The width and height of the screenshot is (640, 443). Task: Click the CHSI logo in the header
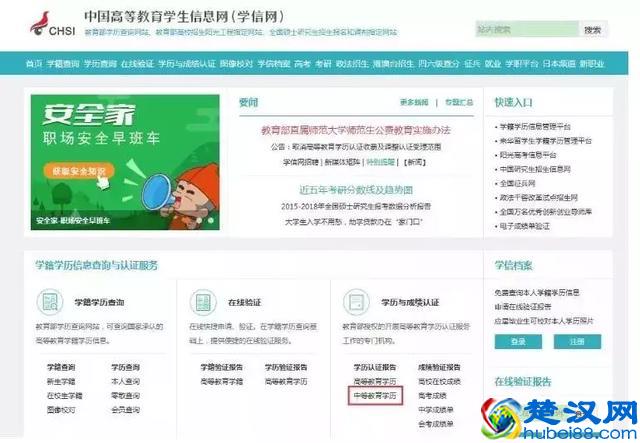point(52,24)
